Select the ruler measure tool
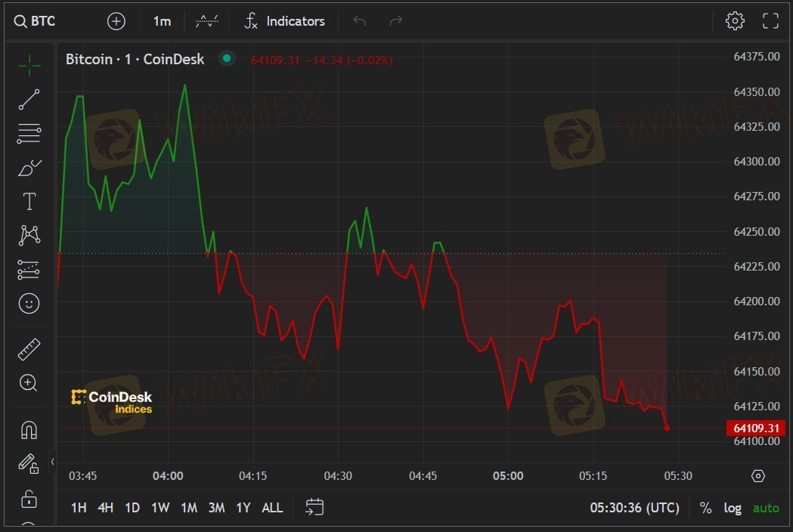Screen dimensions: 793x532 [x=29, y=349]
